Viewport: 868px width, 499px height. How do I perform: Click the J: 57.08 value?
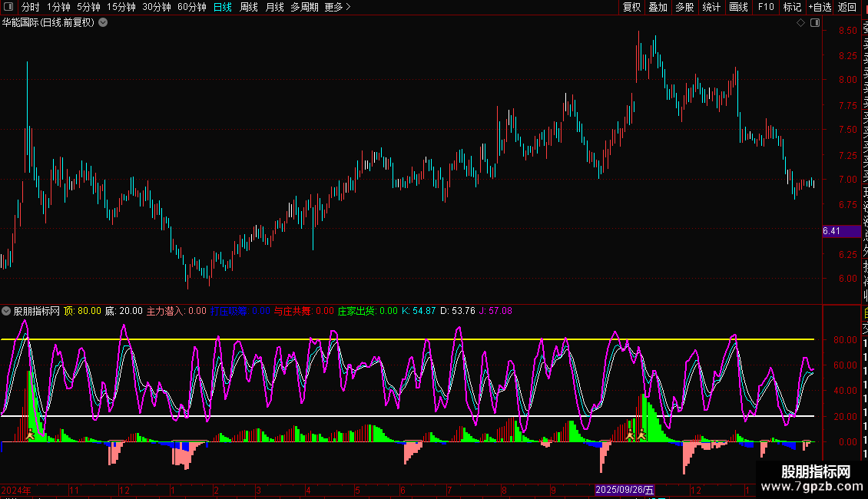[x=495, y=311]
